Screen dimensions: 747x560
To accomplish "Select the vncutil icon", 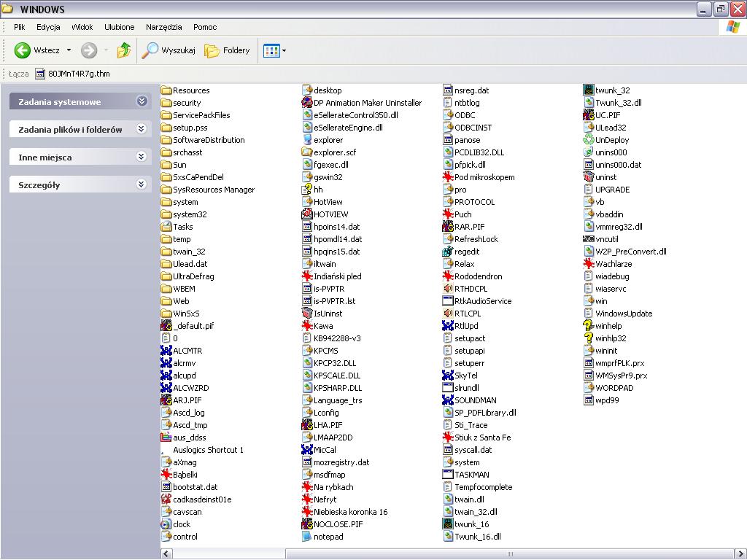I will coord(589,239).
